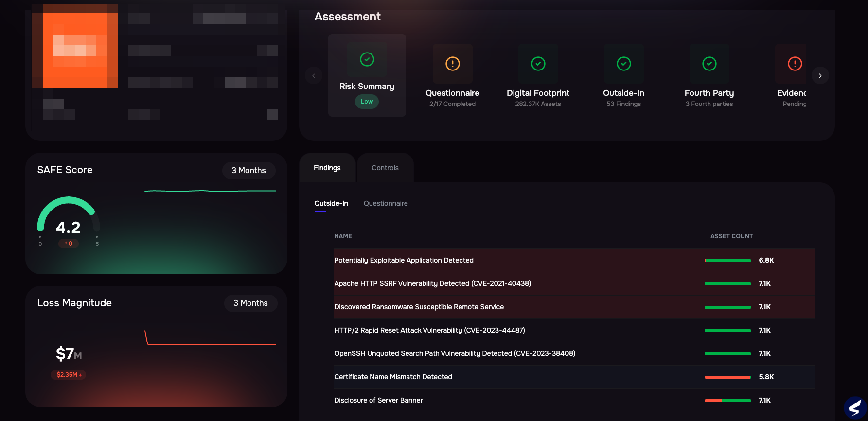Open SAFE Score 3 Months period selector
The width and height of the screenshot is (868, 421).
[248, 170]
